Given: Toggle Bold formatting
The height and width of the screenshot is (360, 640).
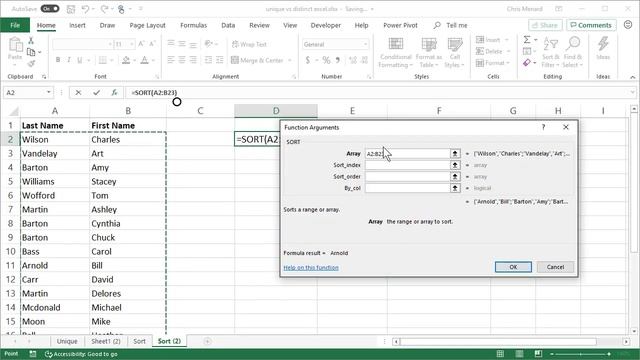Looking at the screenshot, I should (x=58, y=60).
